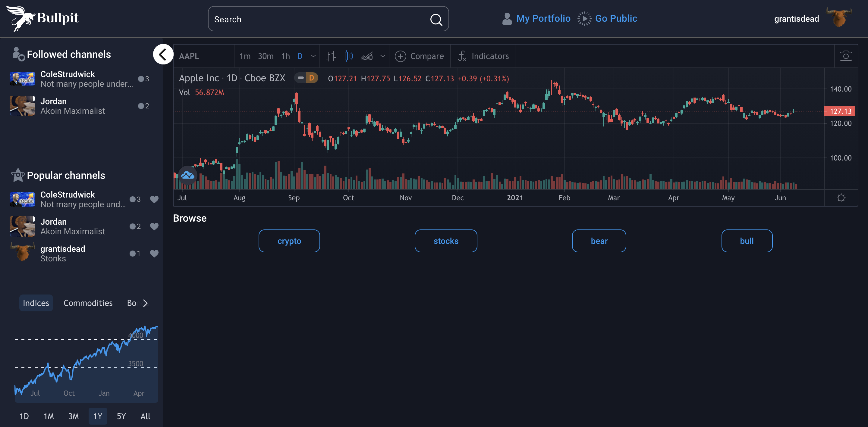
Task: Browse the bull category
Action: tap(747, 241)
